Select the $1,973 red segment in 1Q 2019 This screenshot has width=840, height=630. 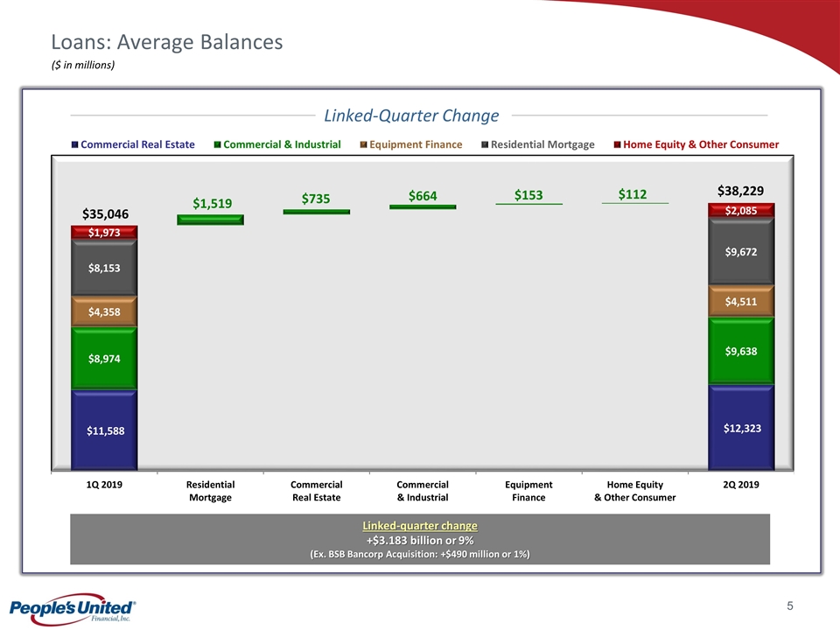(x=104, y=232)
